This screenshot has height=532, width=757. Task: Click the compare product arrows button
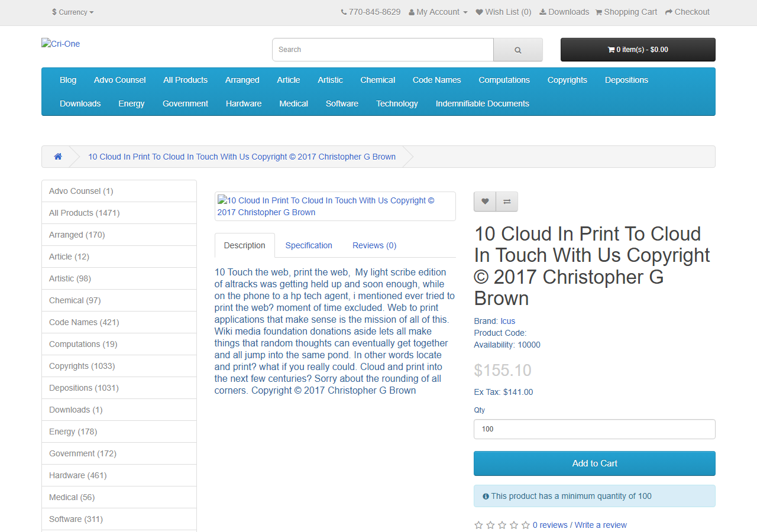(507, 202)
